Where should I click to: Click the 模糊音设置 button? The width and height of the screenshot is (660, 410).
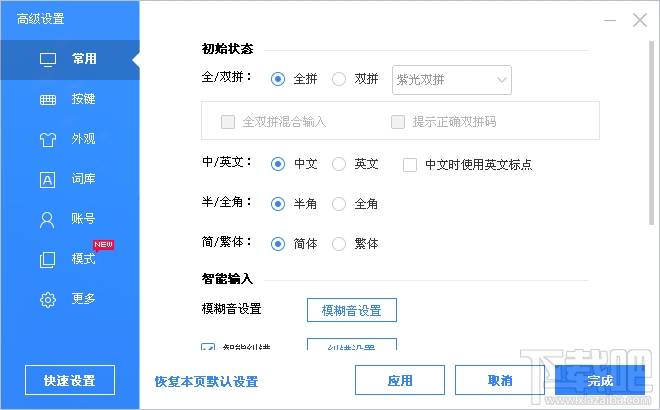point(351,310)
